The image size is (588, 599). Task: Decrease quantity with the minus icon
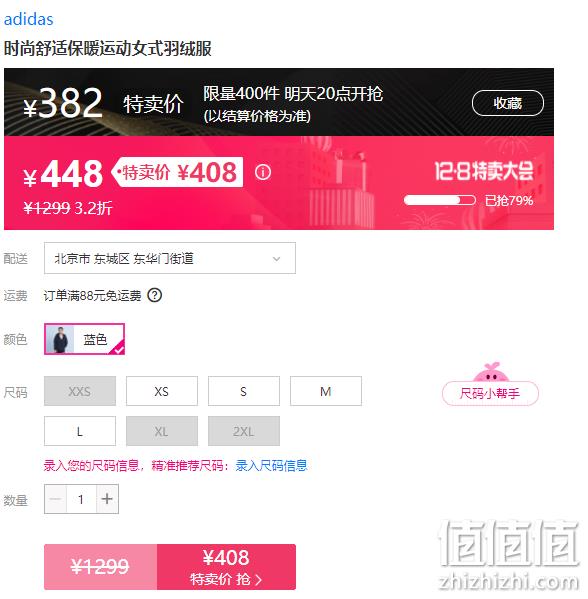(55, 499)
